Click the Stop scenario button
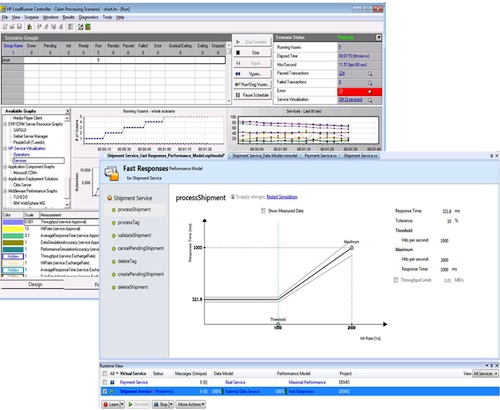Viewport: 500px width, 410px height. (x=252, y=53)
